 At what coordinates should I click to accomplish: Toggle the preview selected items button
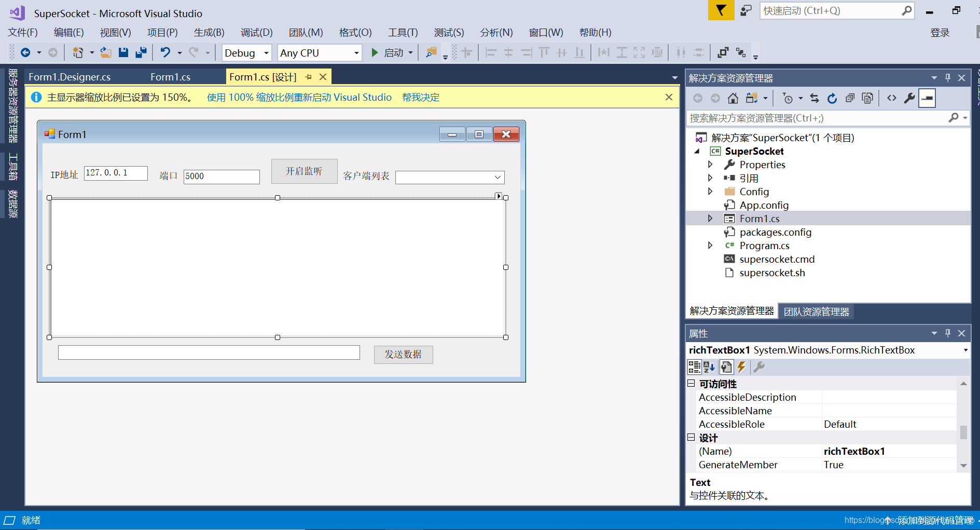click(x=927, y=98)
